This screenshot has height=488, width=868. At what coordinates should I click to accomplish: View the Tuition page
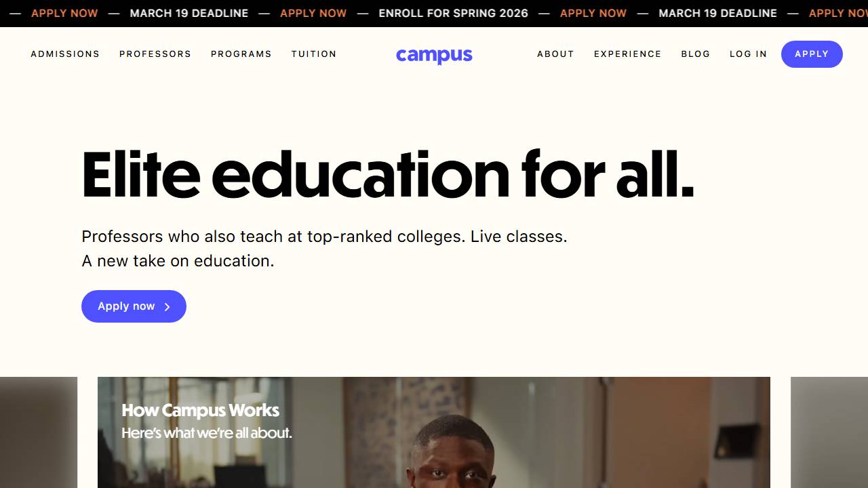[314, 54]
